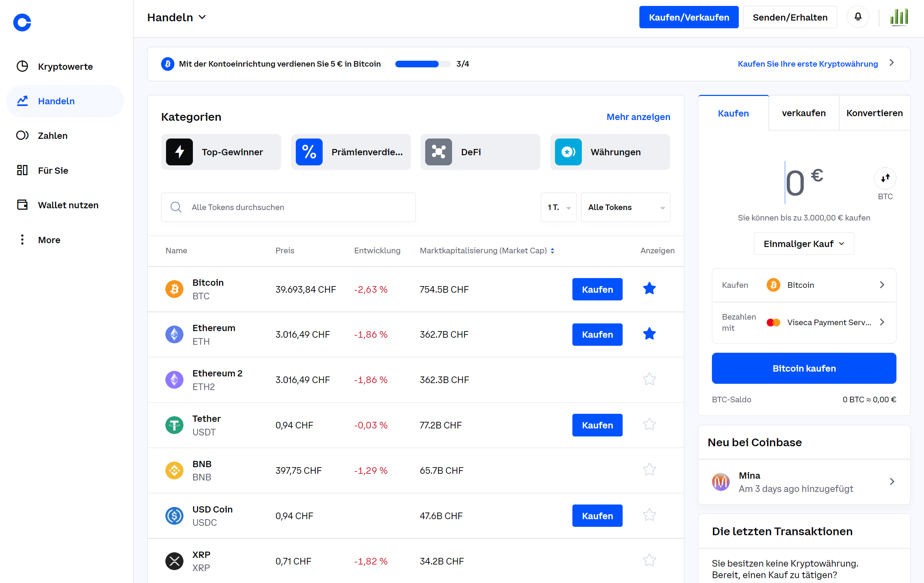Open Zahlen in sidebar

click(x=65, y=135)
